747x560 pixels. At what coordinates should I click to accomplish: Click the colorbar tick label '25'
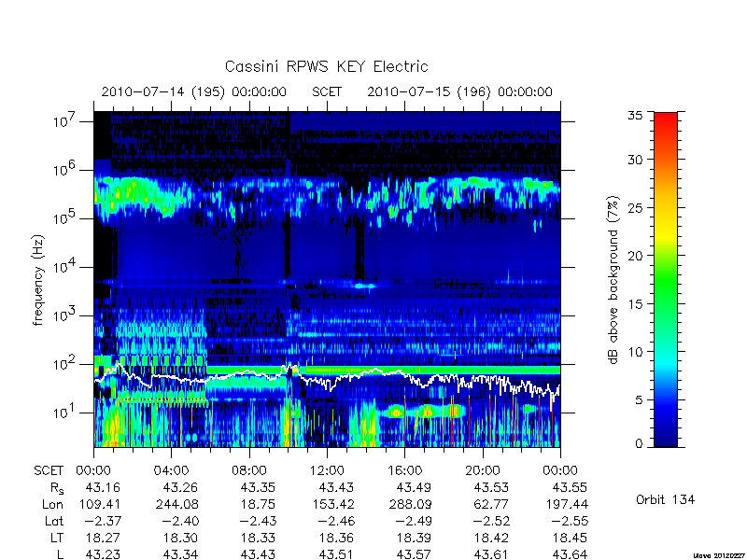pos(635,207)
